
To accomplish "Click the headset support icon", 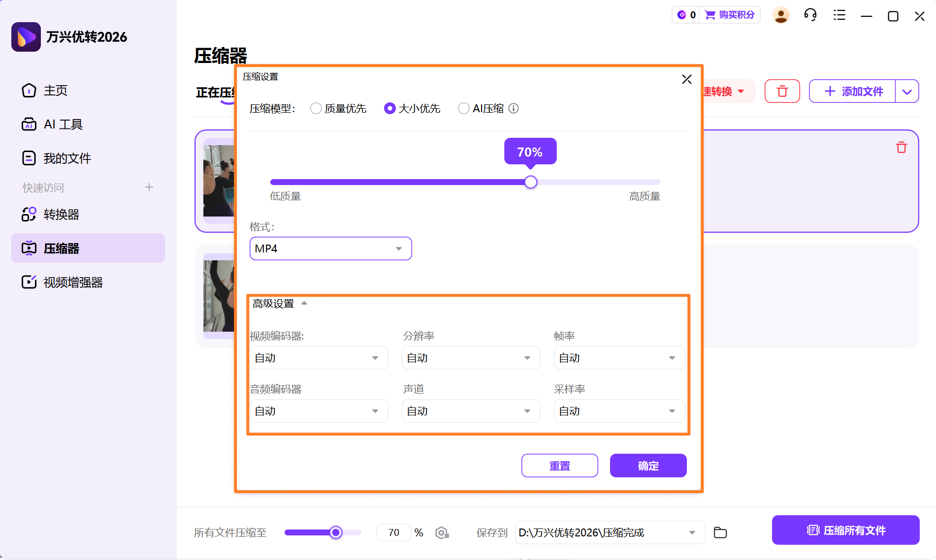I will click(810, 15).
